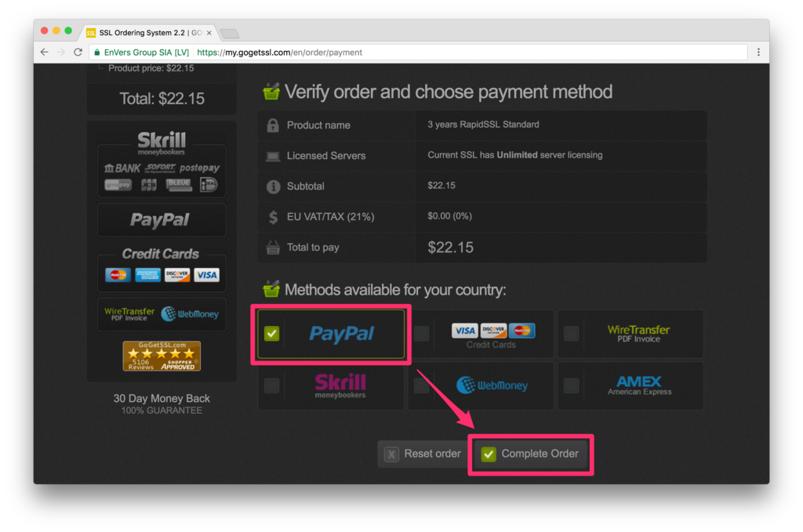Click the Subtotal value $22.15

tap(441, 185)
